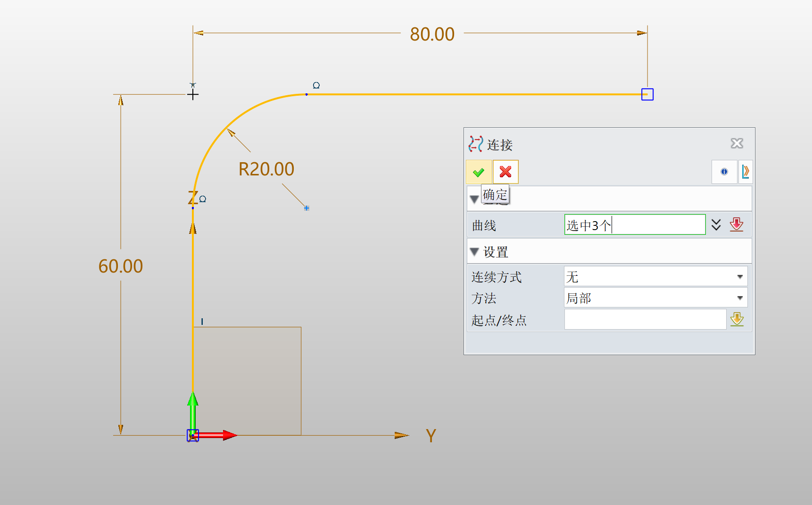
Task: Click the red download arrow beside 曲线
Action: (737, 224)
